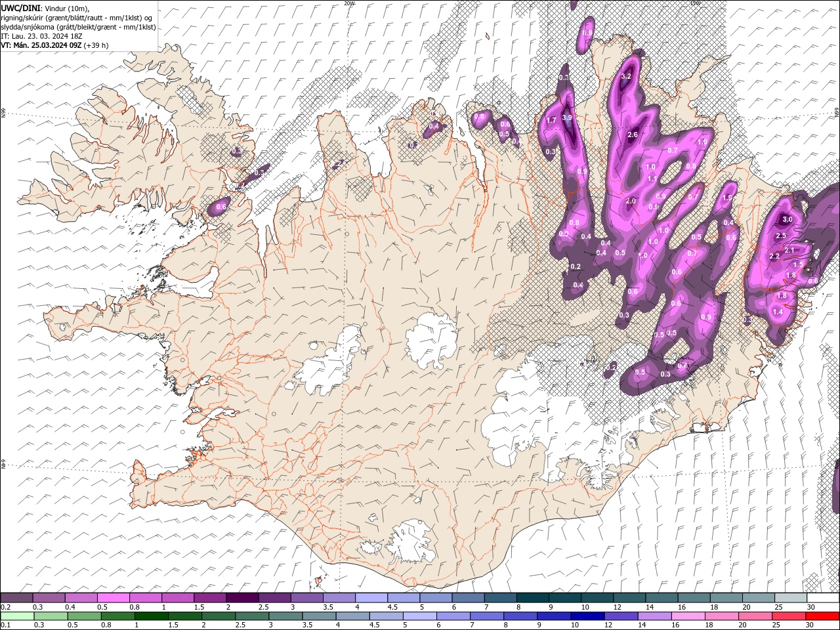This screenshot has width=840, height=630.
Task: Pick the lower legend violet swatch labeled 12
Action: (x=620, y=616)
